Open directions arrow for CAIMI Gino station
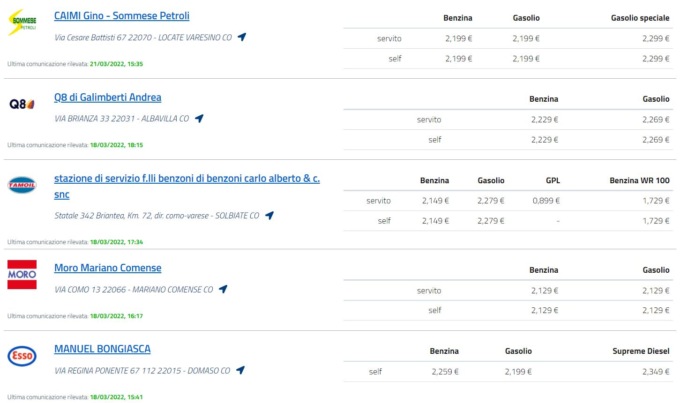Viewport: 680px width, 403px height. coord(242,37)
